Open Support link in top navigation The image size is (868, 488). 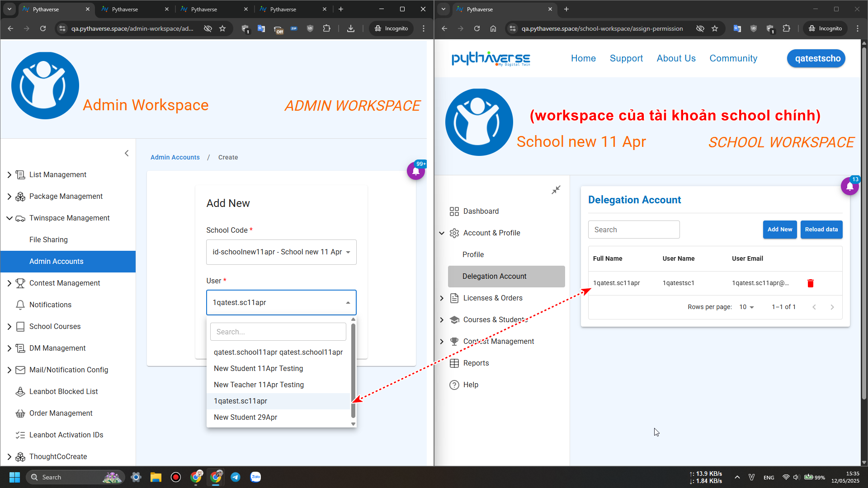[x=626, y=58]
